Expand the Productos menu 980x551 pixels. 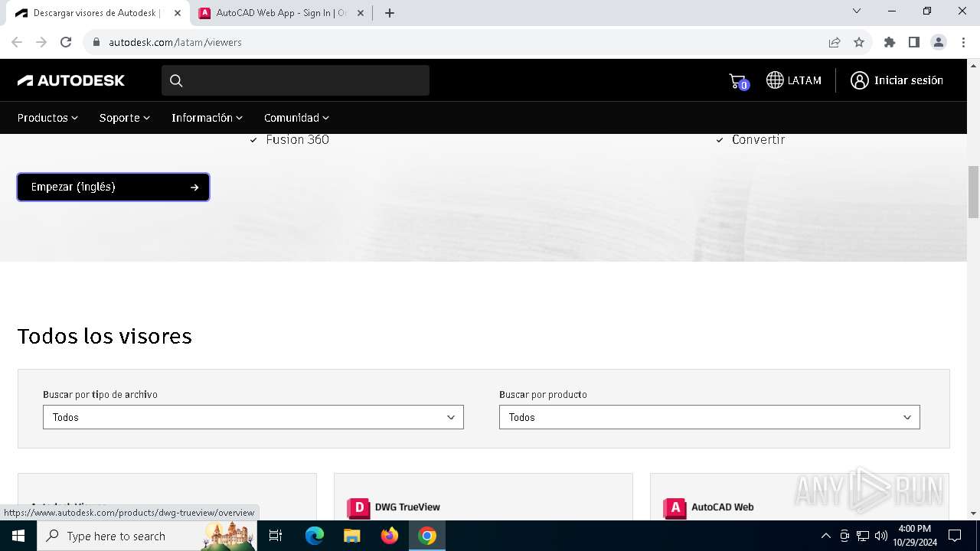pos(47,118)
